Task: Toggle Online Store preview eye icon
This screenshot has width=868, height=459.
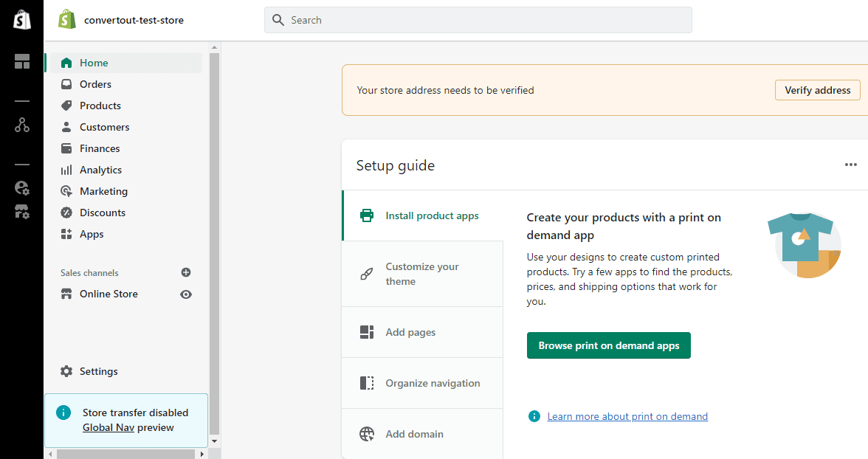Action: 186,294
